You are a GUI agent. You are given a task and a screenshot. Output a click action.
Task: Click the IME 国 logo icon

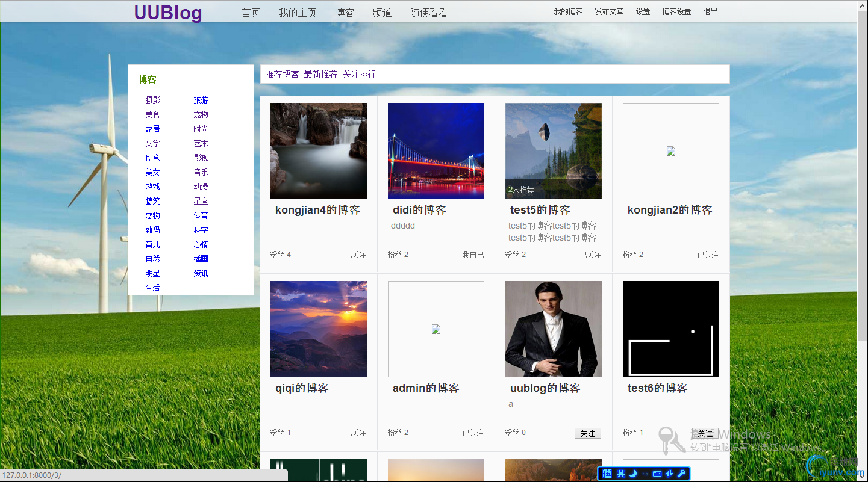tap(607, 474)
